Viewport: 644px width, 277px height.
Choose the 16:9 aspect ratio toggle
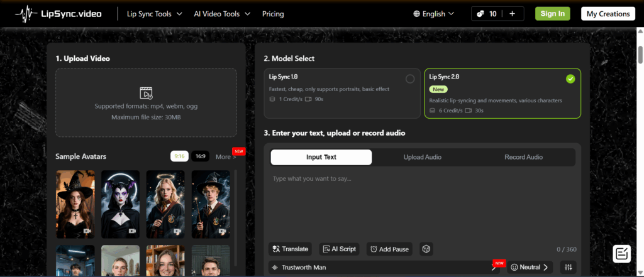click(201, 156)
